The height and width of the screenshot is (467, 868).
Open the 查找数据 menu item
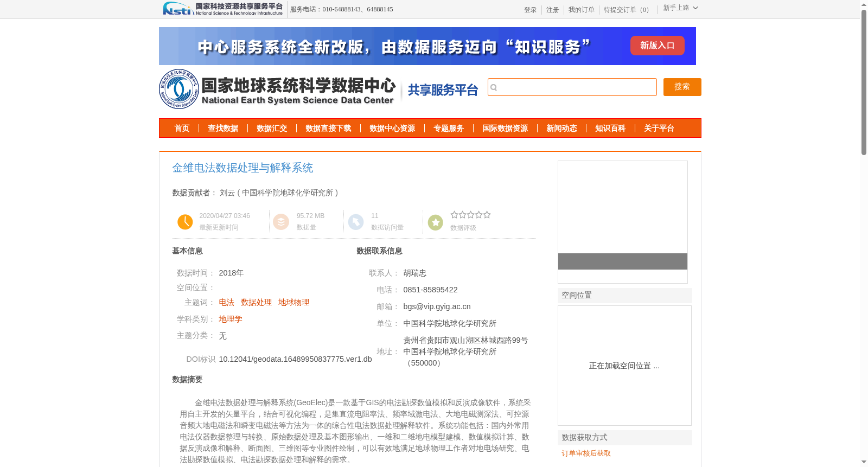pos(223,129)
